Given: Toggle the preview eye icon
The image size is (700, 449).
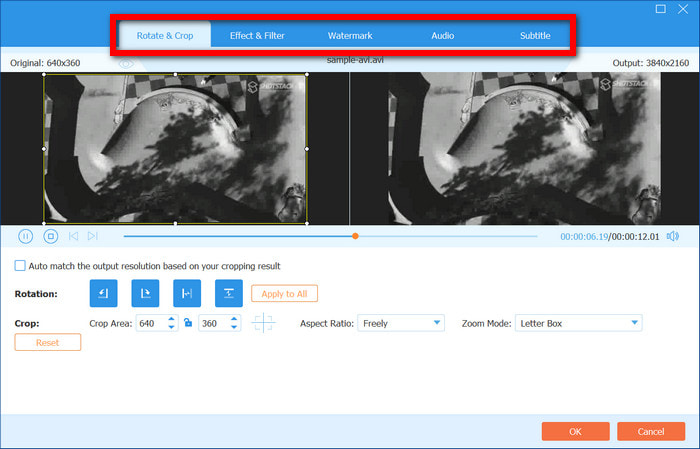Looking at the screenshot, I should (126, 63).
